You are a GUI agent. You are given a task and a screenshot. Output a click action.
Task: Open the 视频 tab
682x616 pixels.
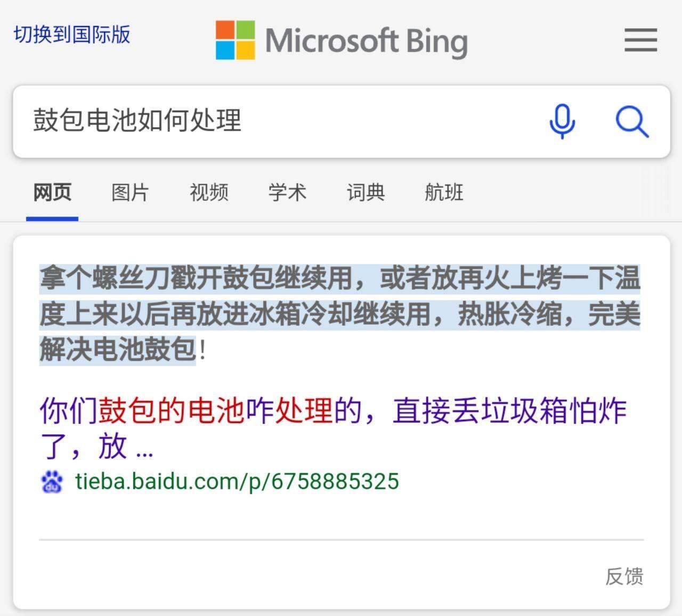pos(209,192)
